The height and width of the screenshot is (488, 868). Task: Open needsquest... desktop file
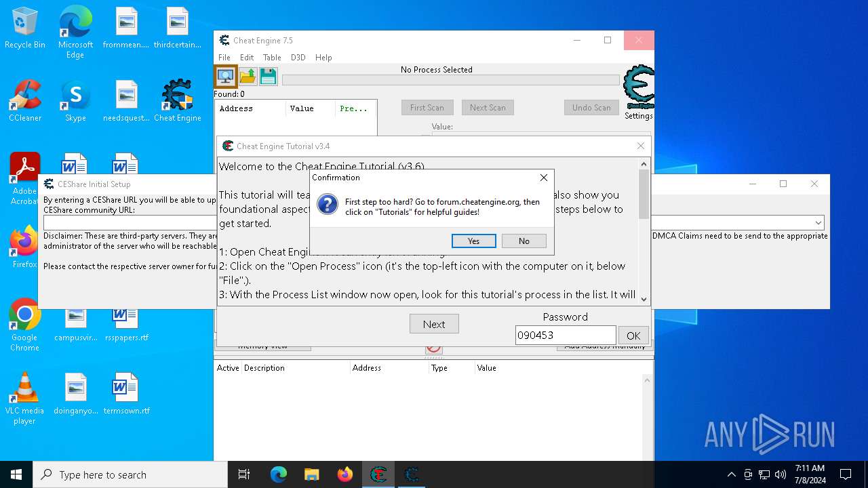tap(127, 101)
